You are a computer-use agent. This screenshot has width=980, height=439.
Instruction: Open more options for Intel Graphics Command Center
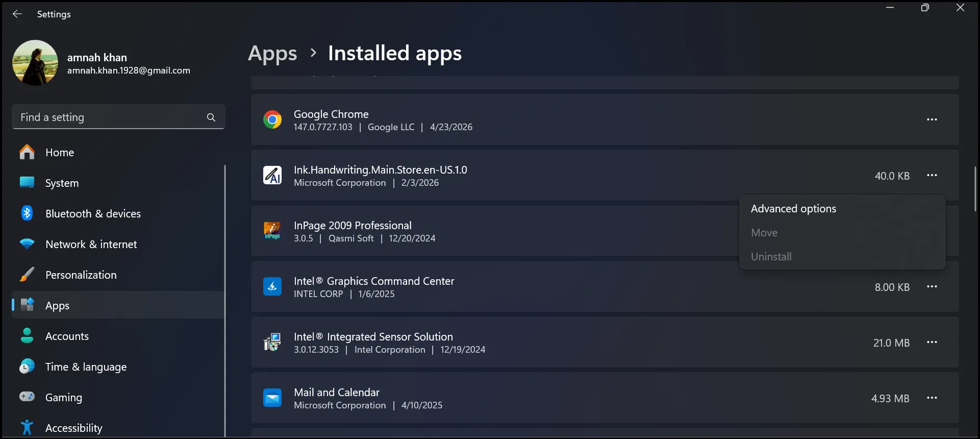pos(932,286)
